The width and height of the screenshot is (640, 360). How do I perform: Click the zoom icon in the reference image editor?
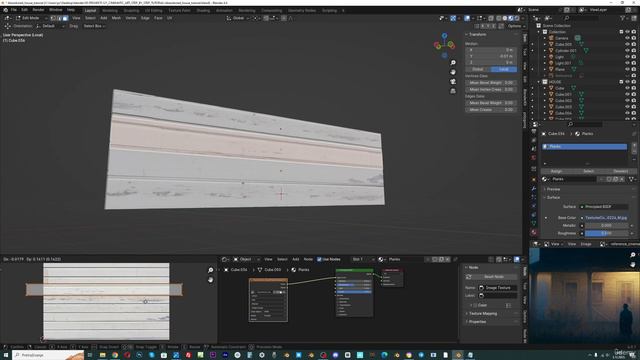coord(633,255)
